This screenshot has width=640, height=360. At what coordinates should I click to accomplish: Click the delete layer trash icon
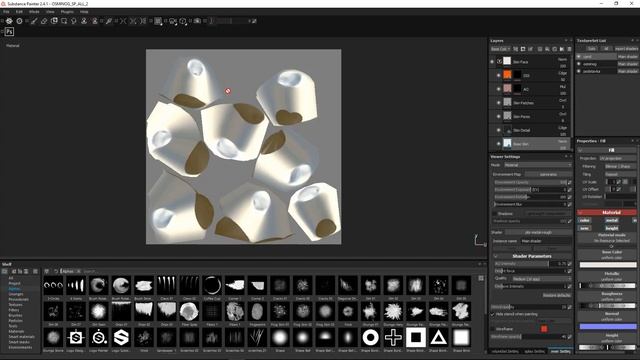(x=569, y=49)
